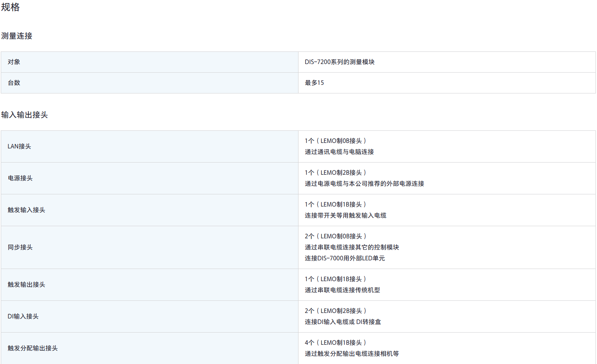Select 通过串联电缆连接其它的控制模块 text
Viewport: 597px width, 364px height.
(x=352, y=247)
